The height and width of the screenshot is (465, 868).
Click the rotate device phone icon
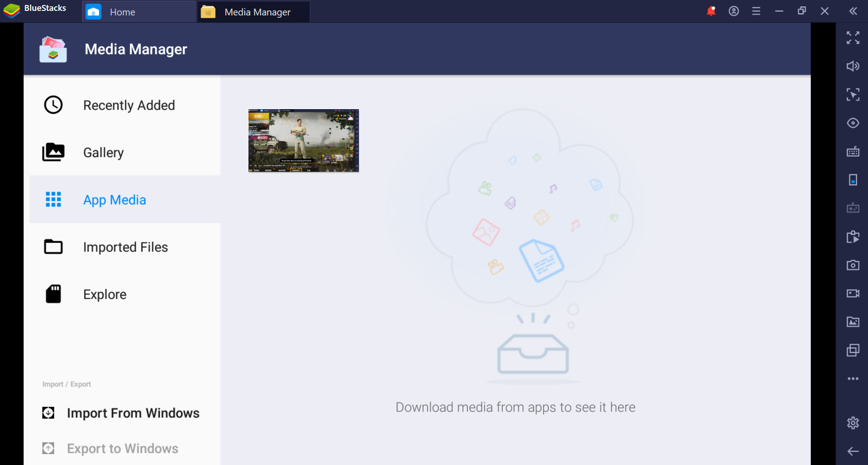pos(853,180)
